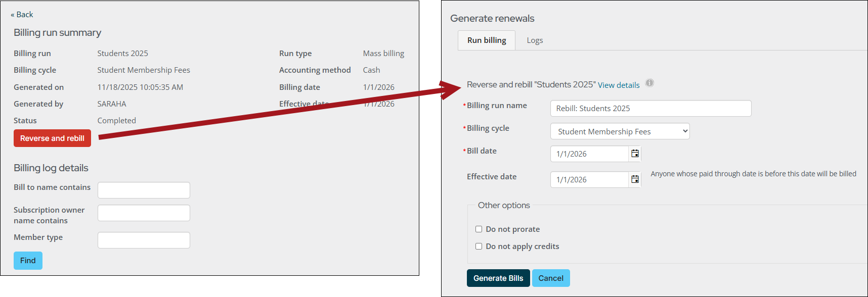The height and width of the screenshot is (297, 868).
Task: Cancel the renewal generation
Action: pos(550,278)
